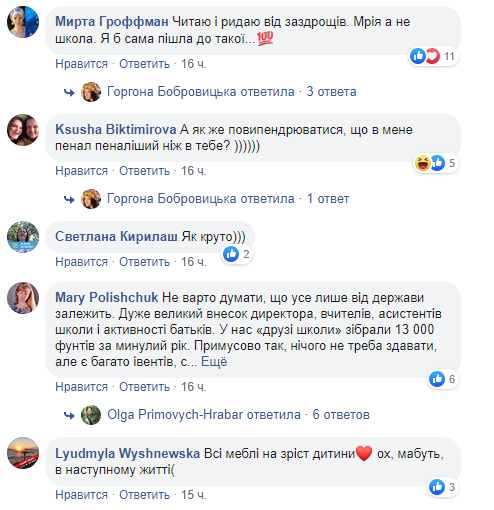Open the 15 ч. timestamp on Lyudmyla's comment

point(194,495)
